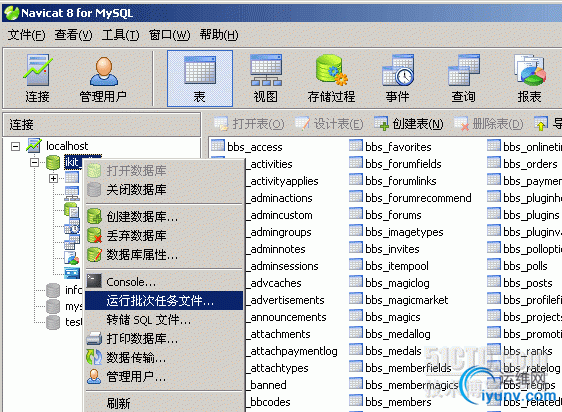
Task: Collapse the ikit database node
Action: (34, 162)
